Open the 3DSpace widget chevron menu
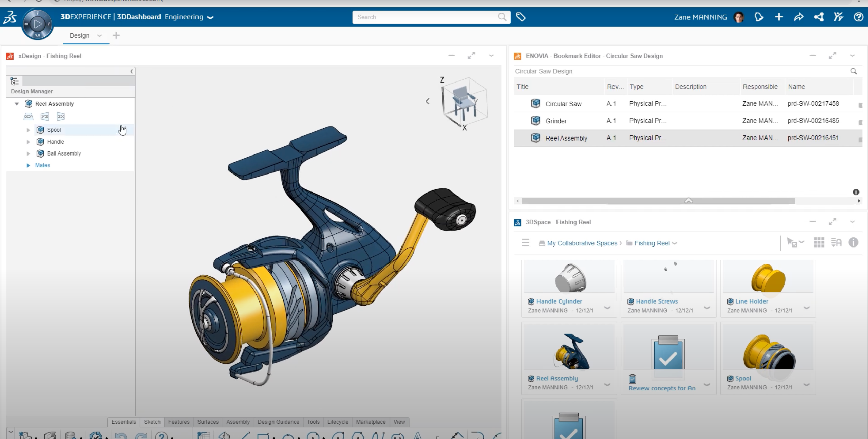Viewport: 868px width, 439px height. tap(852, 222)
